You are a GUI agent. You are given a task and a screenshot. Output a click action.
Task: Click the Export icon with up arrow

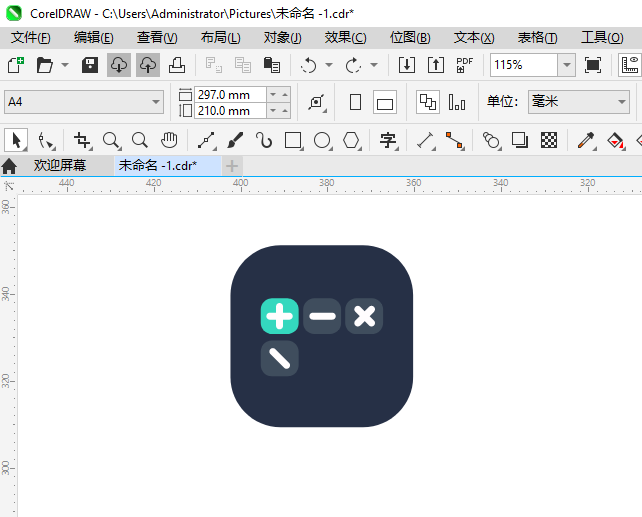[436, 65]
